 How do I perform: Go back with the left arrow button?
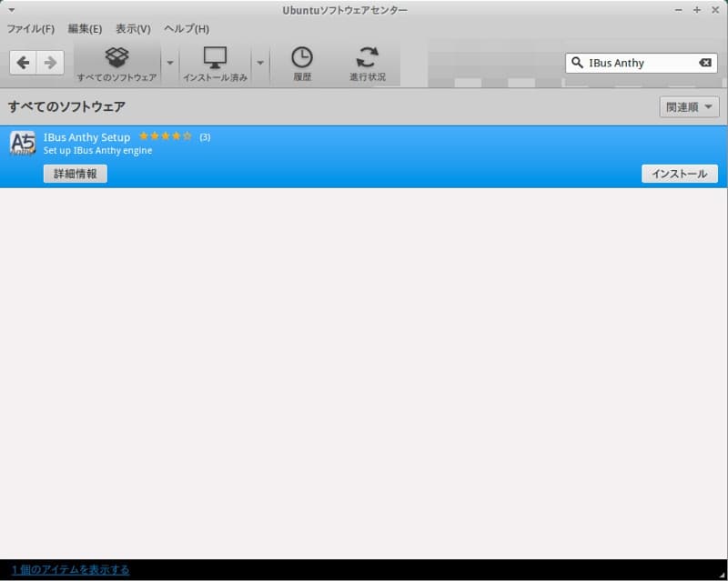click(23, 63)
